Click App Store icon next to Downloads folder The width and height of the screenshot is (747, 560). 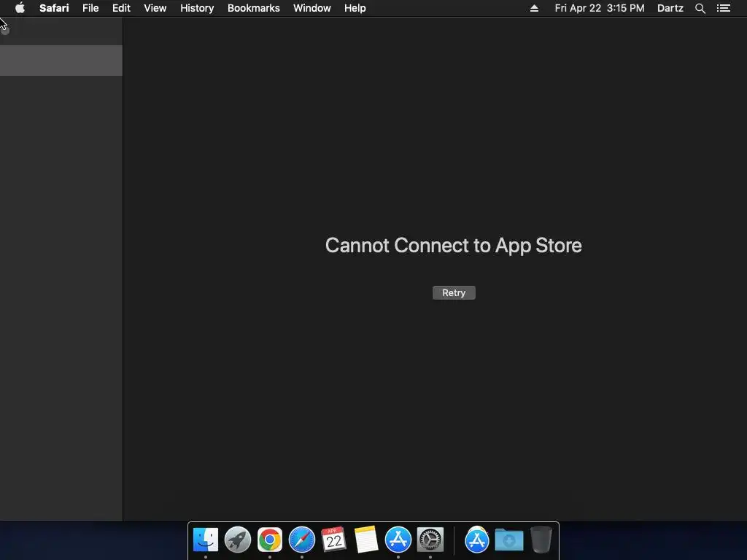point(477,540)
